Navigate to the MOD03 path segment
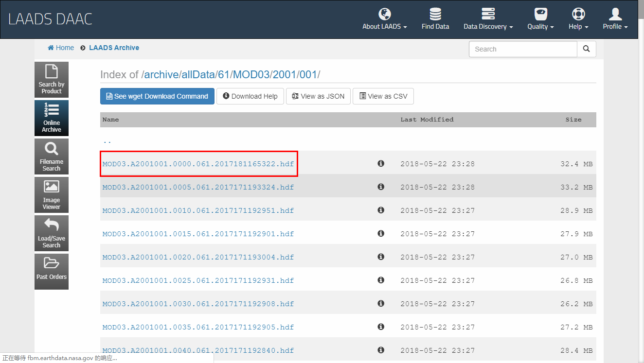 point(251,75)
